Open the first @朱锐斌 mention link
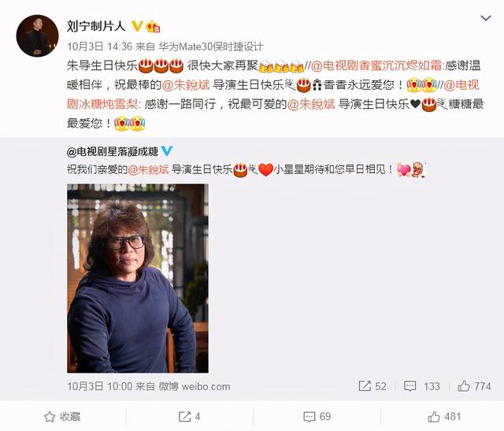The width and height of the screenshot is (504, 431). (186, 85)
